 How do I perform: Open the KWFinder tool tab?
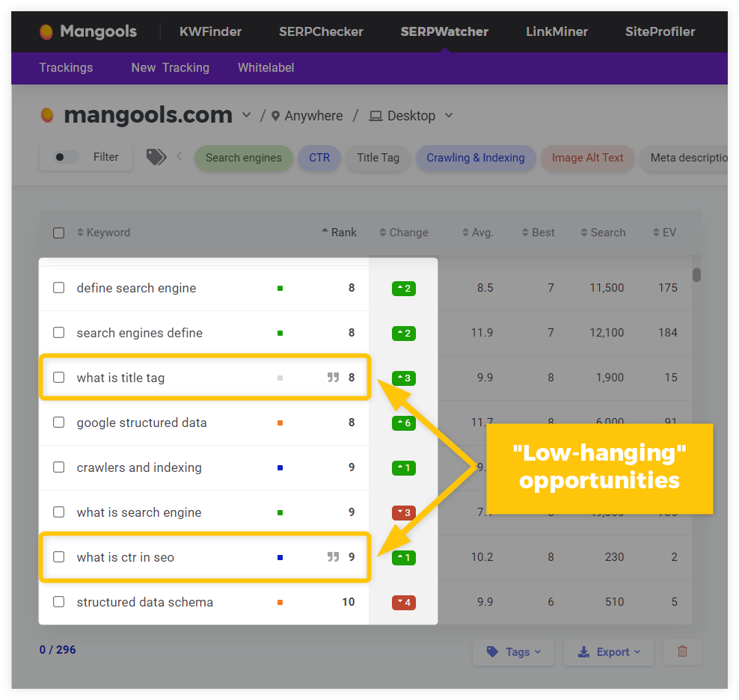click(210, 31)
